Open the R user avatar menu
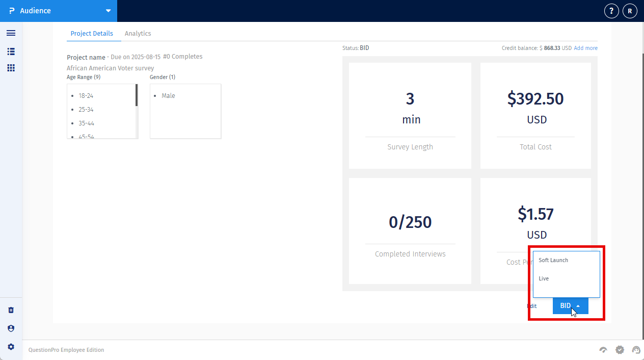The width and height of the screenshot is (644, 360). [x=630, y=11]
